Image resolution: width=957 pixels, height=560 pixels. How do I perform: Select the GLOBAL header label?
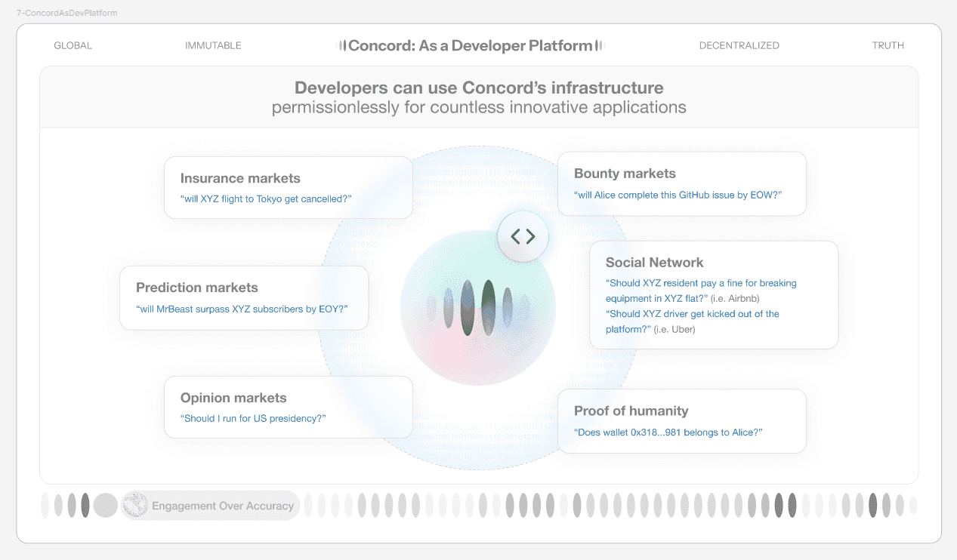click(x=73, y=45)
